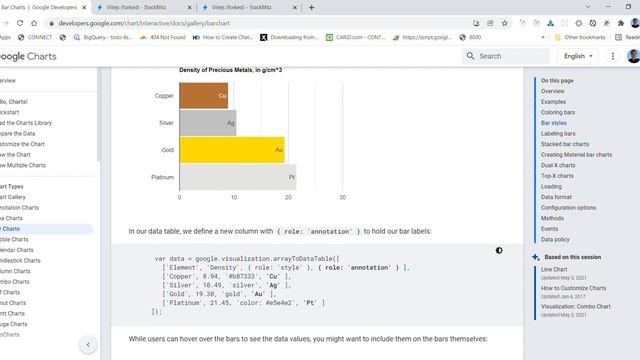Screen dimensions: 640x360
Task: Open Calendar Charts in left navigation
Action: point(17,250)
